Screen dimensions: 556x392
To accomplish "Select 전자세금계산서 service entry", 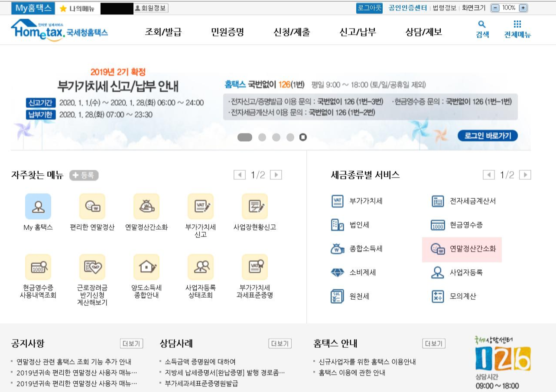I will 463,201.
